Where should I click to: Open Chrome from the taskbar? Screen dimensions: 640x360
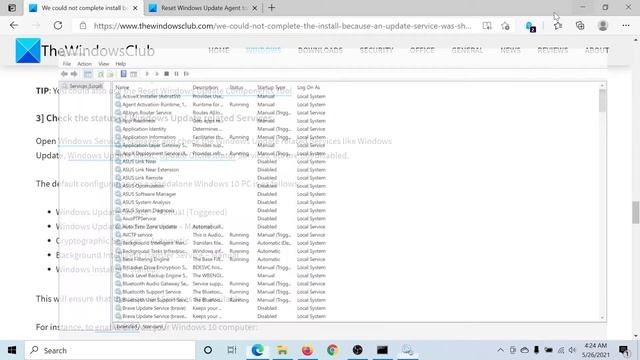tap(332, 350)
